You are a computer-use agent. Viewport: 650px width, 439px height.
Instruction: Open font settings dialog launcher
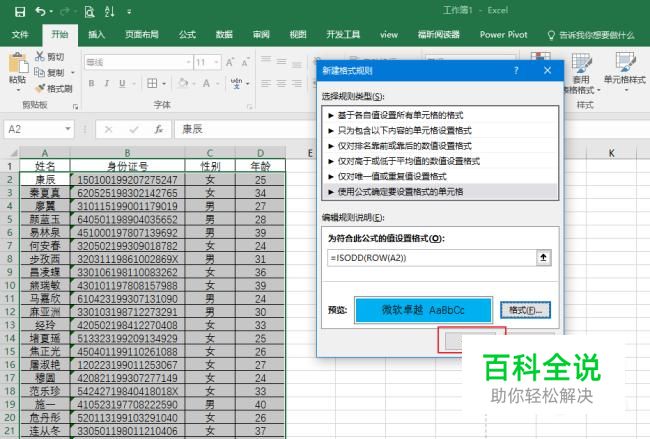coord(250,107)
